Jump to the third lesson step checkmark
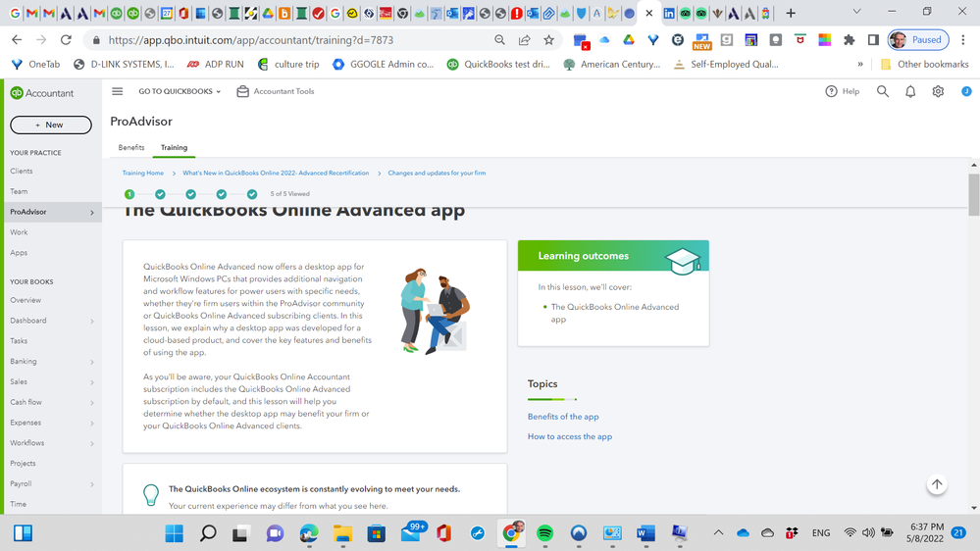This screenshot has height=551, width=980. (190, 194)
